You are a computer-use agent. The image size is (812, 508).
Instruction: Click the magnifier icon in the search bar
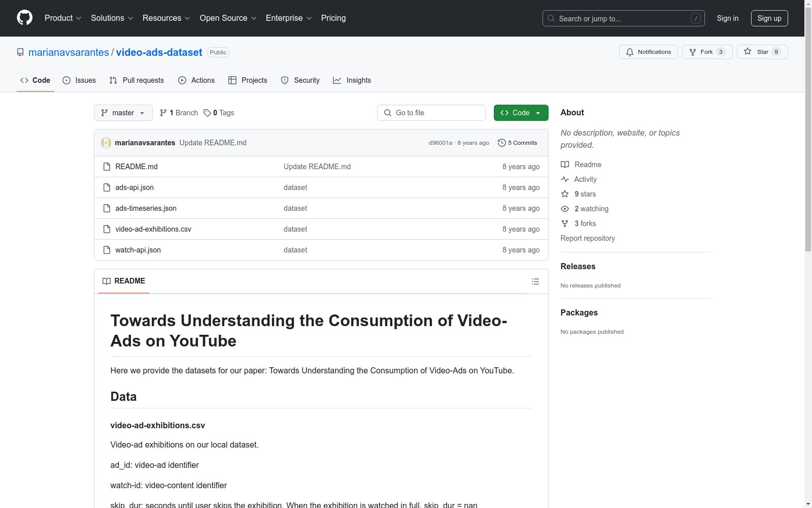click(x=551, y=18)
